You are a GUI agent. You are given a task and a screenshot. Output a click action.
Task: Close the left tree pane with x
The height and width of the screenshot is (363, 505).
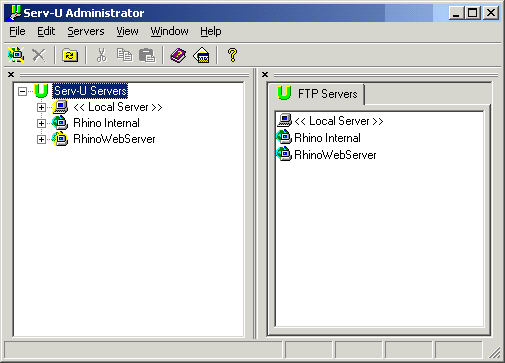(11, 74)
